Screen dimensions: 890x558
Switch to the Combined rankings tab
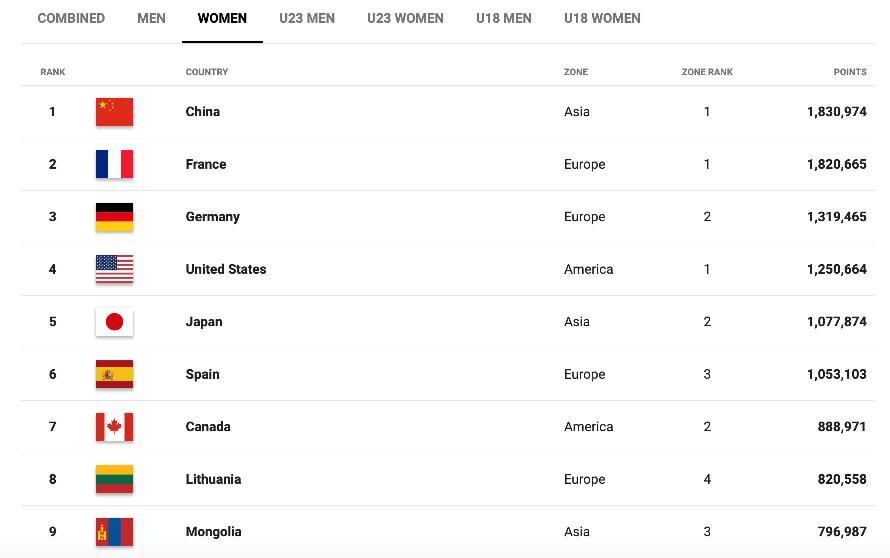click(73, 19)
